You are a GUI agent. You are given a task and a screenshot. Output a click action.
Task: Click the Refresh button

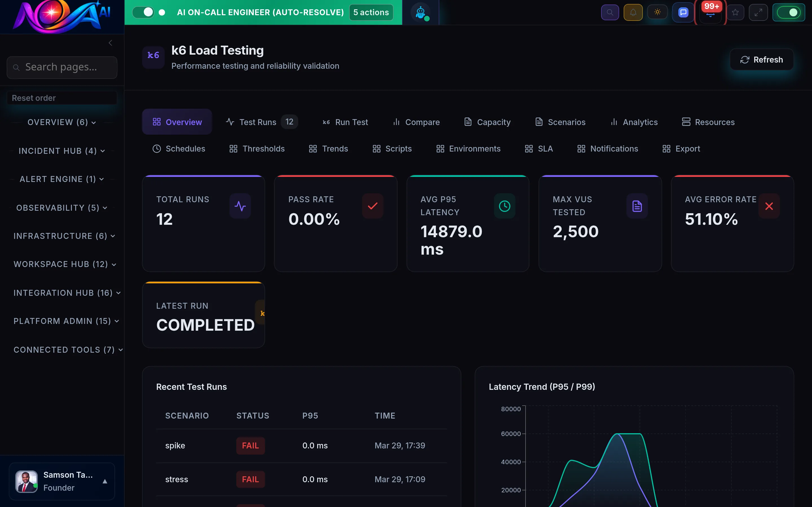(x=761, y=60)
